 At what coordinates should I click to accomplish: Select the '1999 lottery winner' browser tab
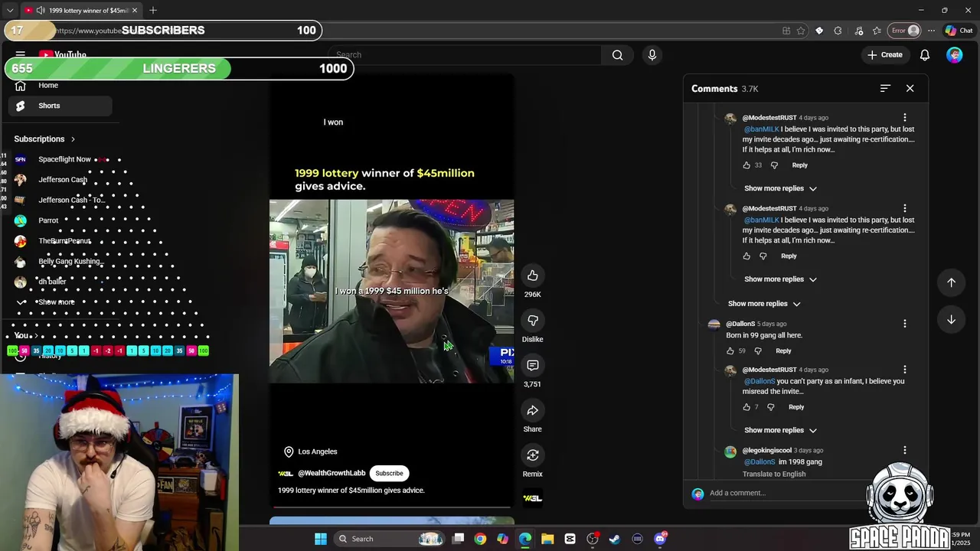point(81,11)
